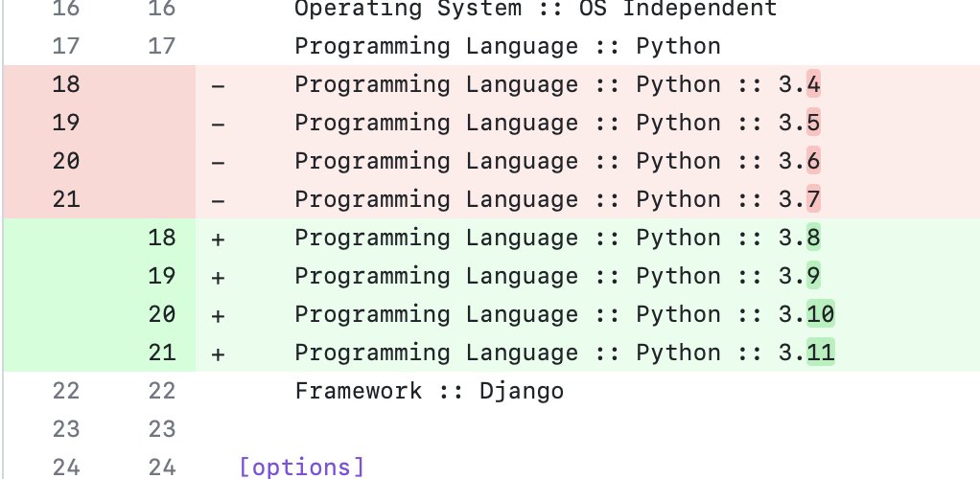Click the purple '[options]' section header
Viewport: 980px width, 479px height.
pyautogui.click(x=301, y=468)
